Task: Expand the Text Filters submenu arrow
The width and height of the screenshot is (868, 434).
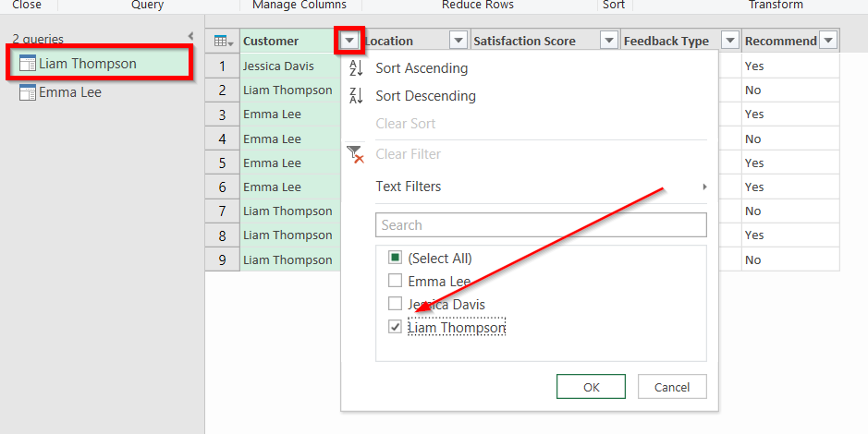Action: pos(704,187)
